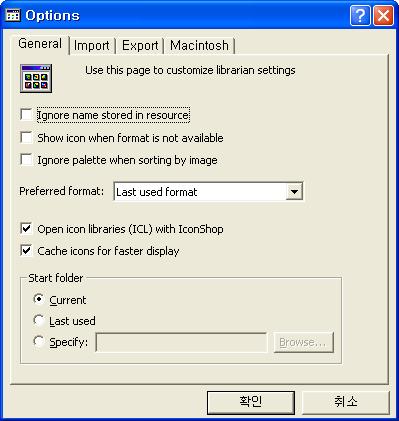Check Show icon when format is not available
This screenshot has height=421, width=399.
click(26, 137)
